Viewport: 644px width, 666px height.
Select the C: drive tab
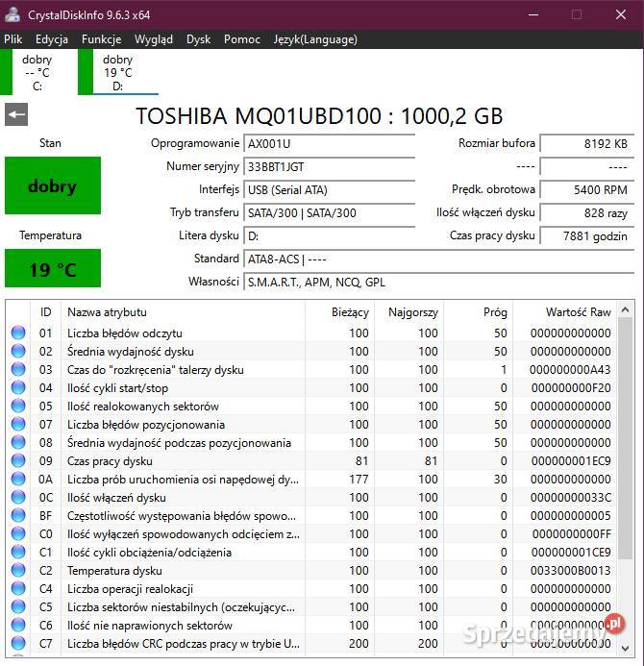(38, 72)
